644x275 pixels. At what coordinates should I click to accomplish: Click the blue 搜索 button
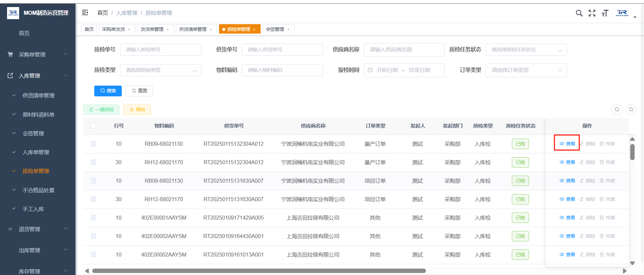[x=108, y=91]
